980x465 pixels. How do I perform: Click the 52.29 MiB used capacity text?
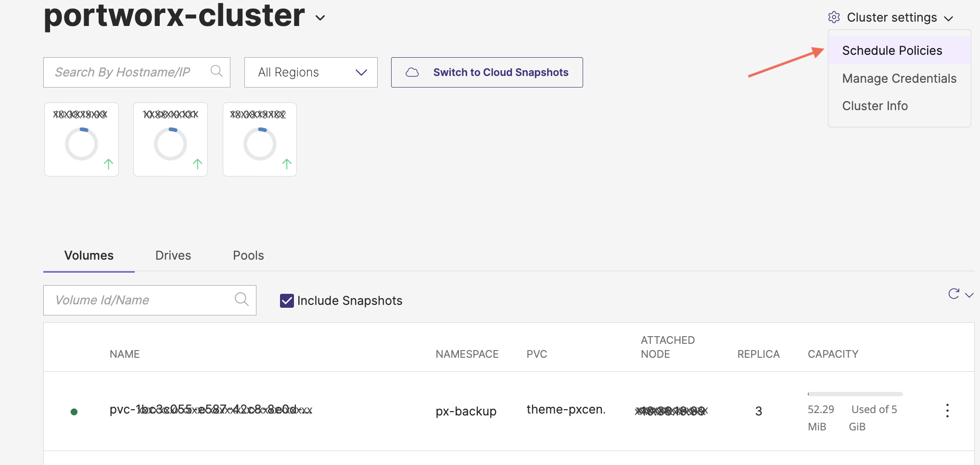pyautogui.click(x=821, y=418)
